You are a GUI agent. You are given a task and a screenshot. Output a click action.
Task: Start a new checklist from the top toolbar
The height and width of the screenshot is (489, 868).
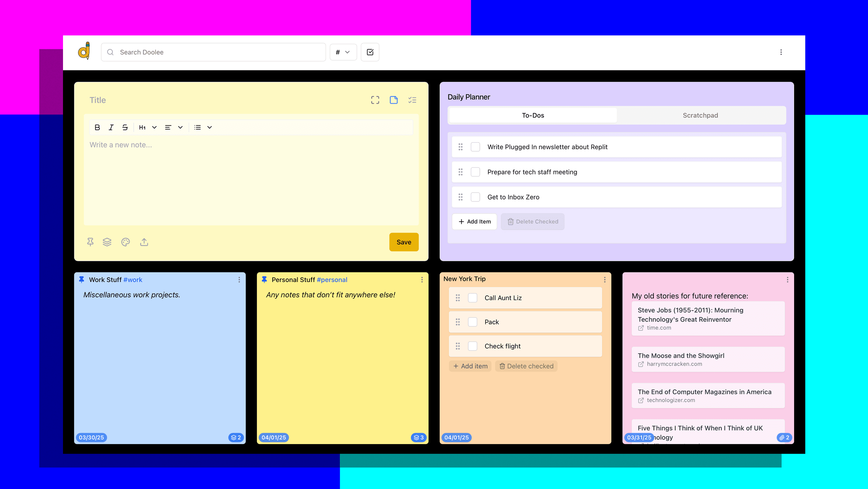tap(370, 52)
